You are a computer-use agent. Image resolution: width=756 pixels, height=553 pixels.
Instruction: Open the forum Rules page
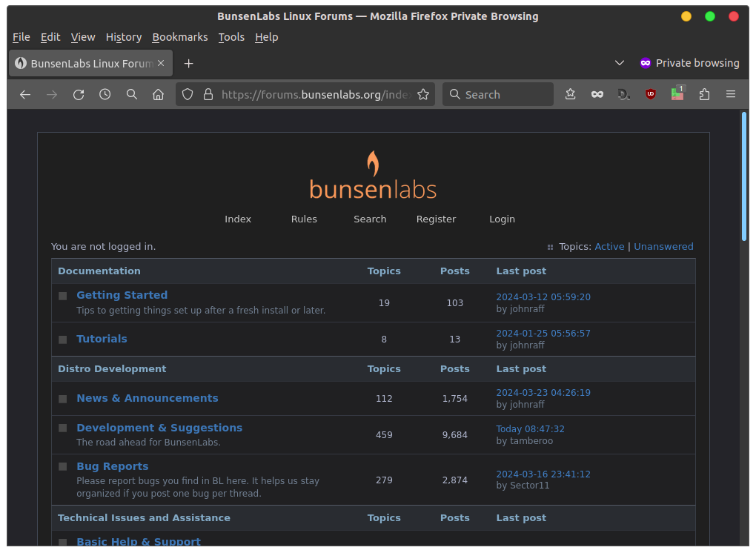point(304,219)
